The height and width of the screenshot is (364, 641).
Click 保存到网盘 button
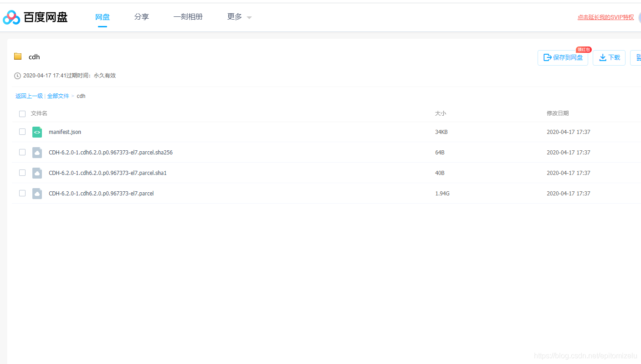[563, 58]
